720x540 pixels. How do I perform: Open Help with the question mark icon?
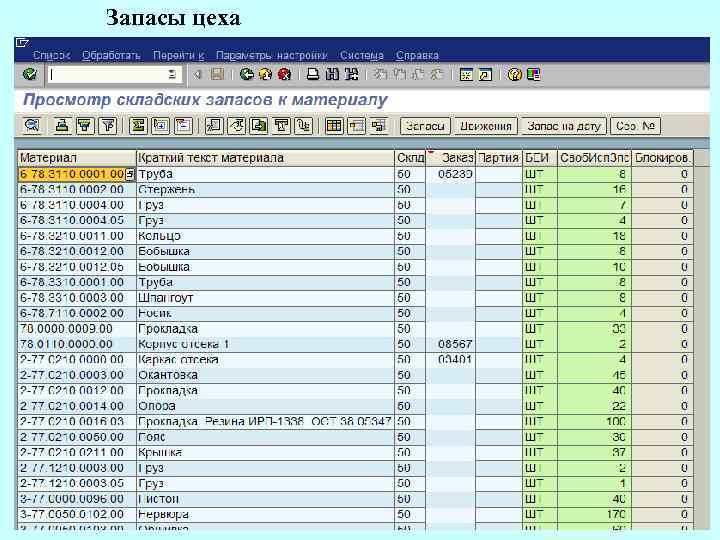click(514, 74)
